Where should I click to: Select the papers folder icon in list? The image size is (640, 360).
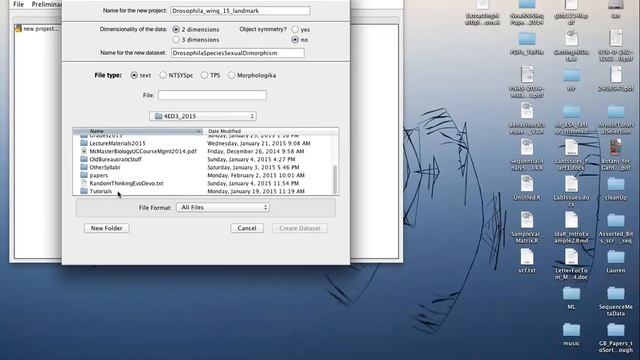pos(84,175)
